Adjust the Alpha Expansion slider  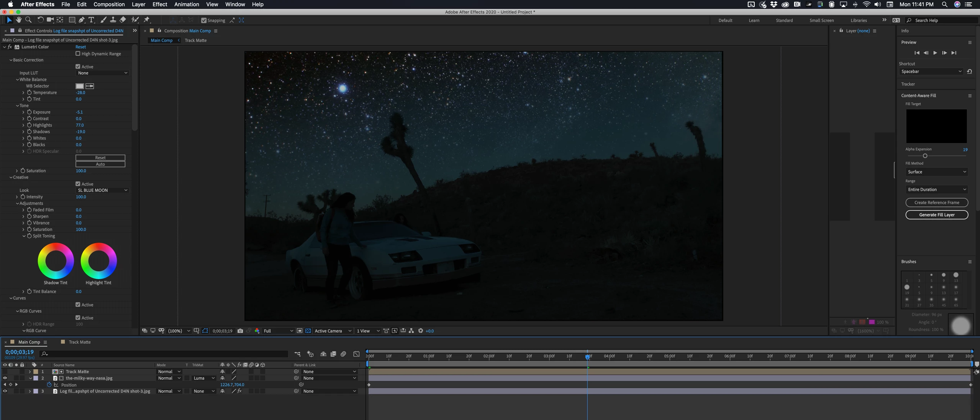pyautogui.click(x=925, y=156)
